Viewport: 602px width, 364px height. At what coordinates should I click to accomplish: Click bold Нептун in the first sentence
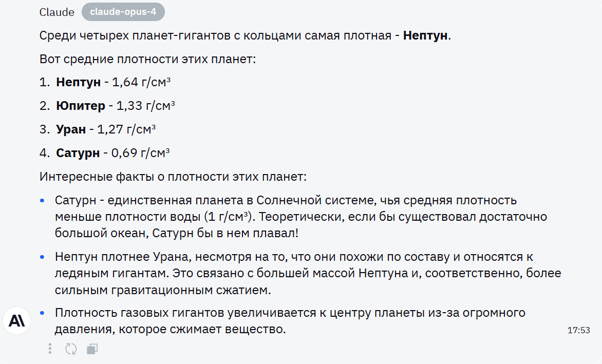pyautogui.click(x=425, y=36)
